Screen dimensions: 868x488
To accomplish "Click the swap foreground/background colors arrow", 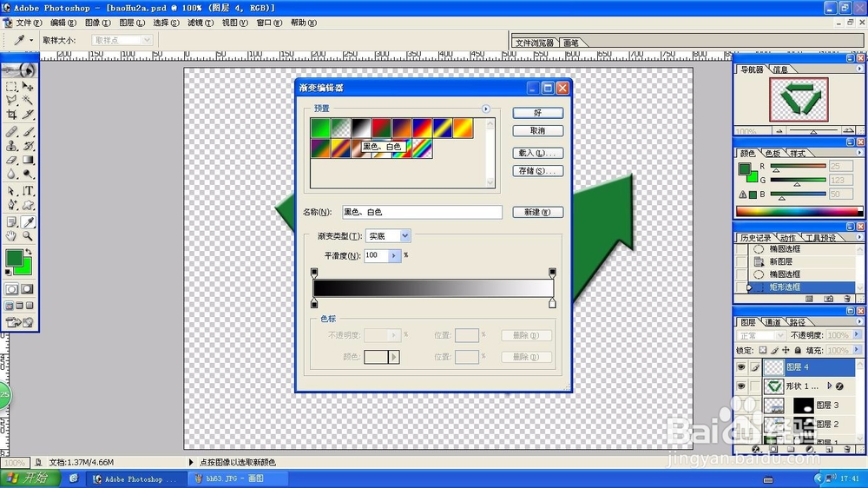I will coord(29,252).
